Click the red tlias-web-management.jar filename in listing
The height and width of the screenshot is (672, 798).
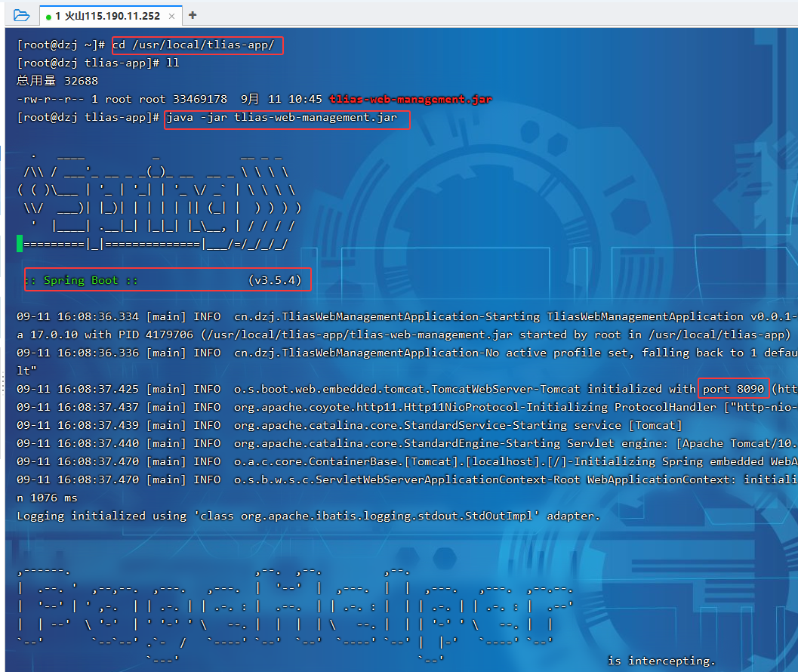click(x=411, y=100)
